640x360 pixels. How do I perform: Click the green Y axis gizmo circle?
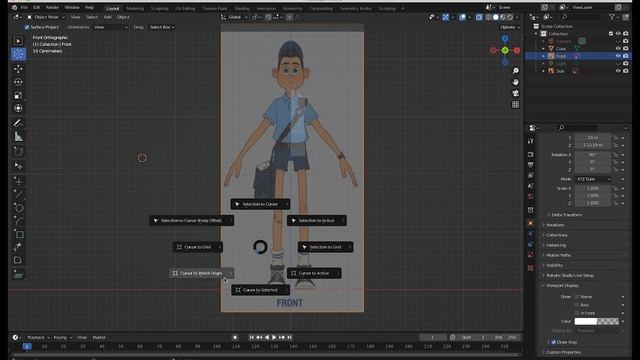[505, 50]
